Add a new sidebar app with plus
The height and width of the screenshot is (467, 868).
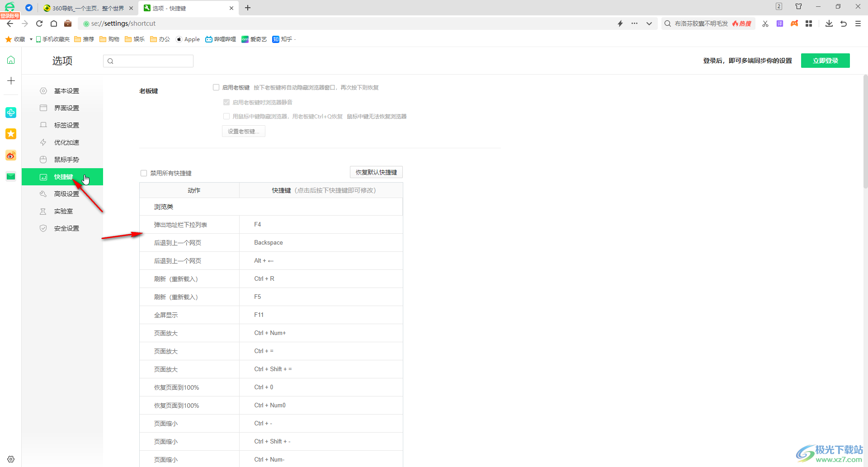pos(11,81)
